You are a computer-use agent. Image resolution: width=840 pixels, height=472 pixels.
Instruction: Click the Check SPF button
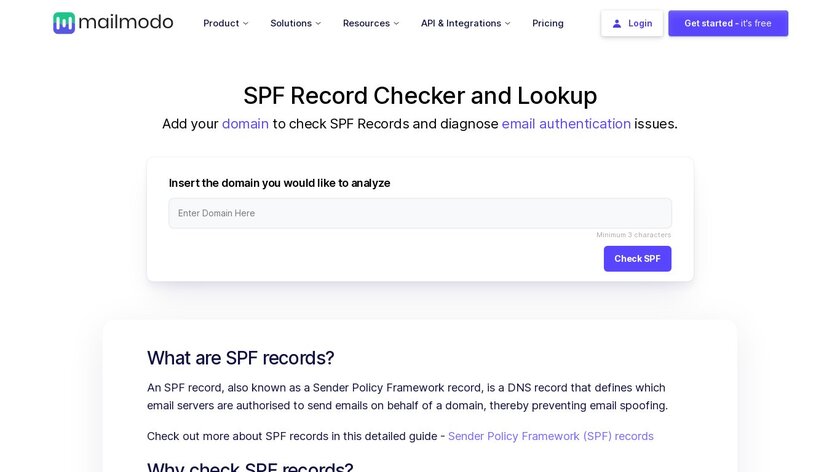click(x=638, y=259)
